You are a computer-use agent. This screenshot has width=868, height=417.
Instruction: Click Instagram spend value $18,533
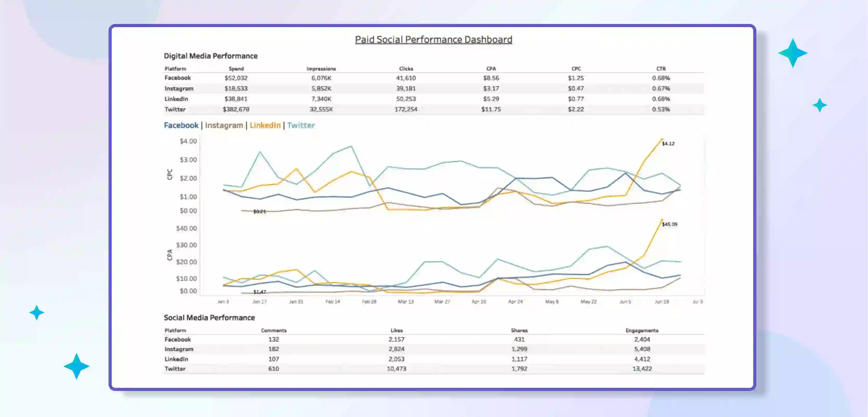click(x=236, y=88)
